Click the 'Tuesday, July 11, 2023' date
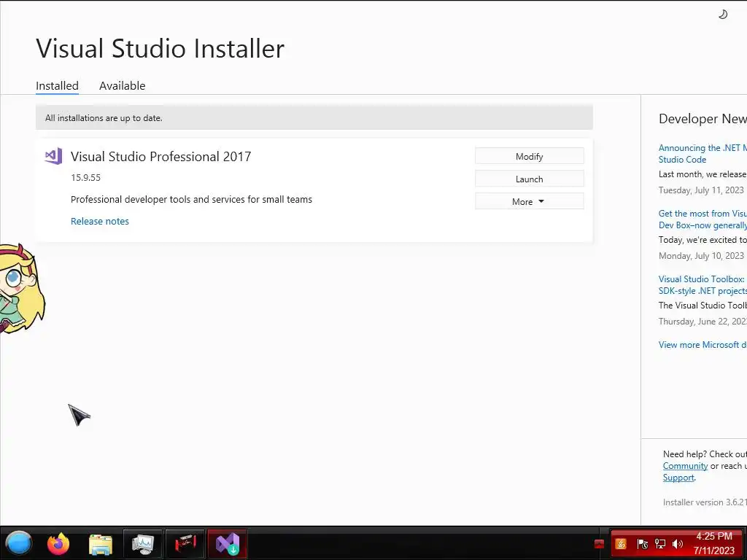Viewport: 747px width, 560px height. [701, 190]
